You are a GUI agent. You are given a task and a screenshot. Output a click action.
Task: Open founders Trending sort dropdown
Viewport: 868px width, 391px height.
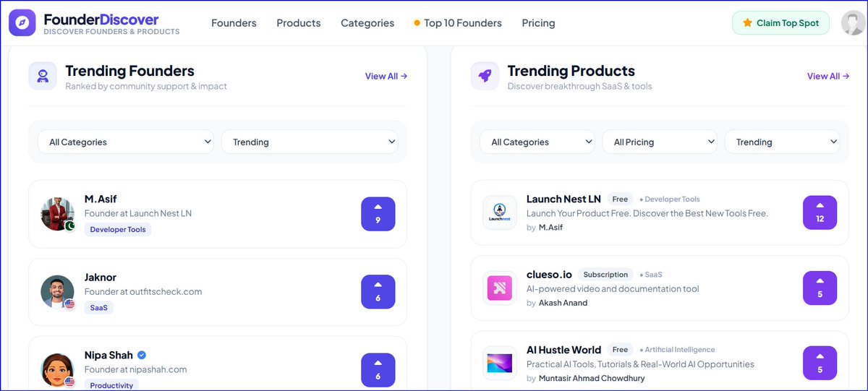[x=310, y=142]
